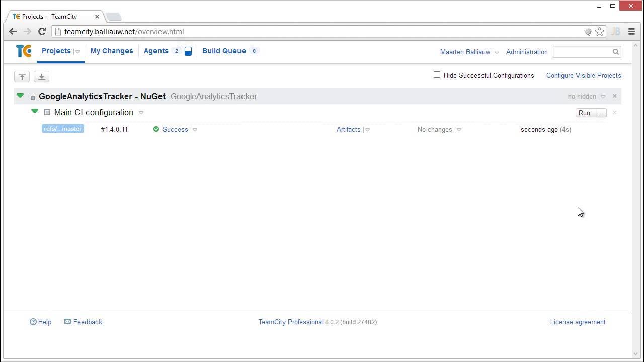Click the Help question mark icon
This screenshot has height=362, width=644.
(x=33, y=322)
